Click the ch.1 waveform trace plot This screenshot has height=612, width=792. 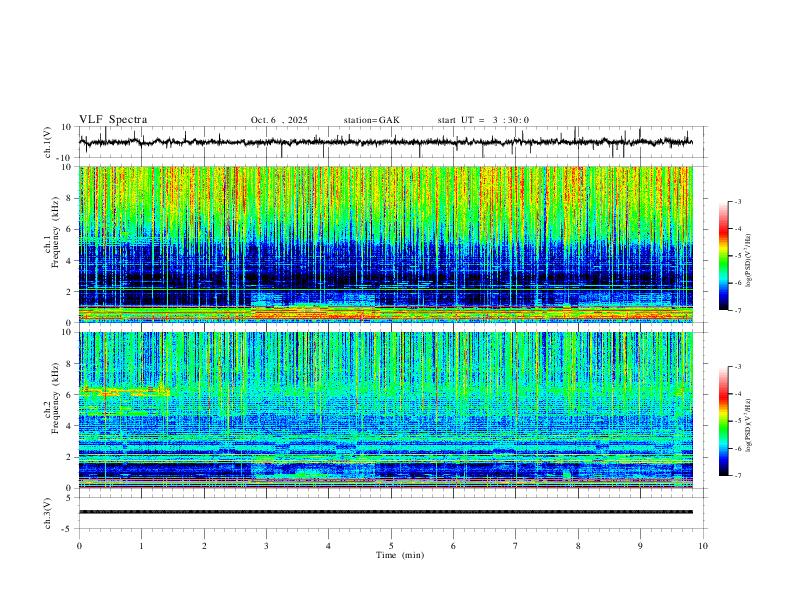[386, 142]
